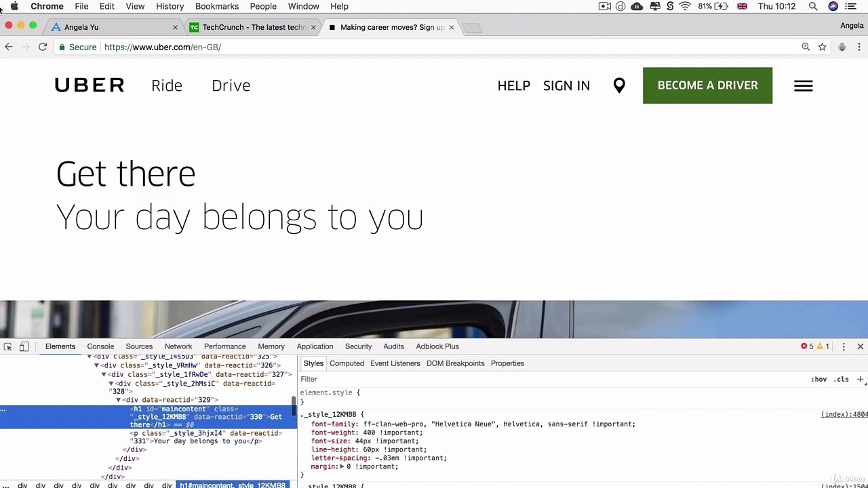Screen dimensions: 868x488
Task: Open the Notification Center icon
Action: point(851,6)
